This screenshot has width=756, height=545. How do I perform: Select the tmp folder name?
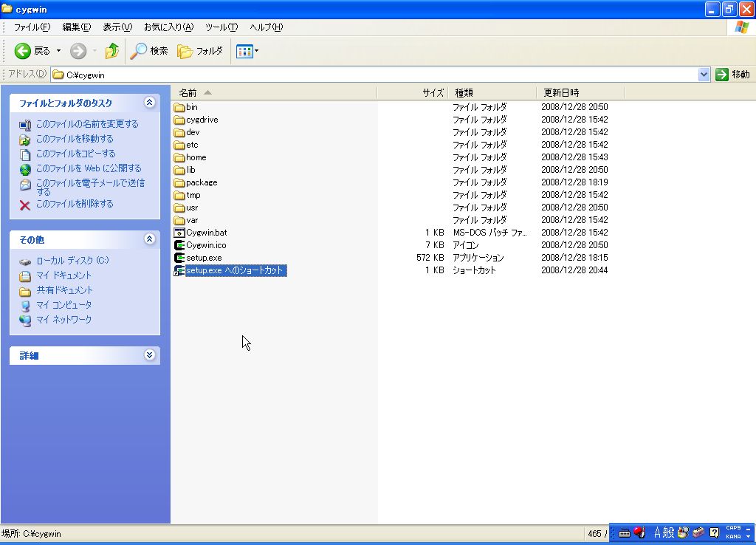pyautogui.click(x=193, y=195)
